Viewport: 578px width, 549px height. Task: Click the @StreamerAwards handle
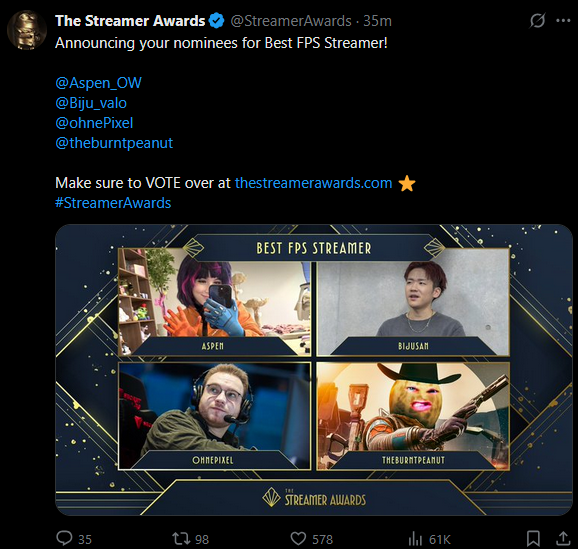click(291, 21)
